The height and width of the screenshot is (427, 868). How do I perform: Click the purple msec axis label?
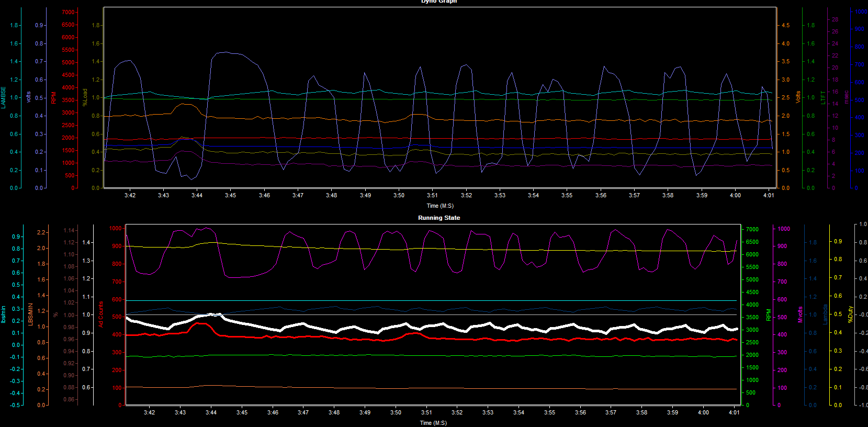[x=847, y=97]
